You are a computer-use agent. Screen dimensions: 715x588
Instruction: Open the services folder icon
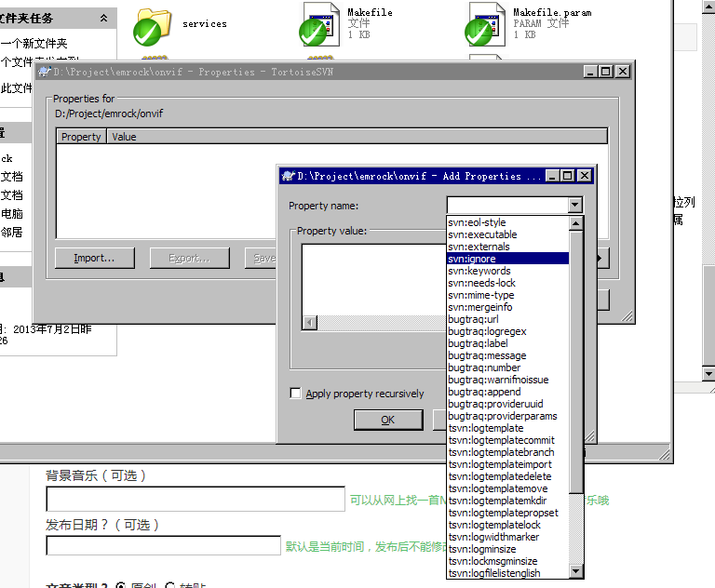153,27
